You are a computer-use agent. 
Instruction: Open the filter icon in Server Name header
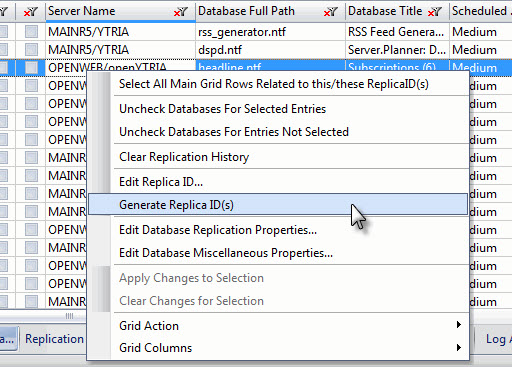coord(180,12)
